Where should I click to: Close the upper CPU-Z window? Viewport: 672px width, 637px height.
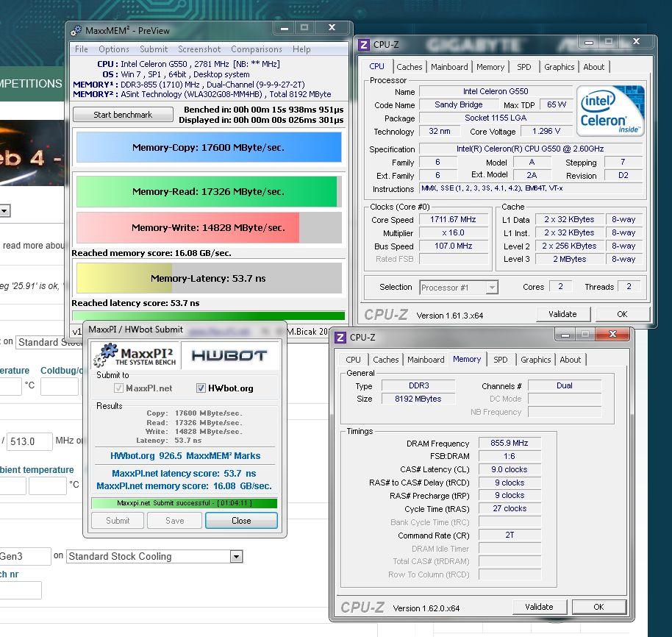(x=637, y=42)
